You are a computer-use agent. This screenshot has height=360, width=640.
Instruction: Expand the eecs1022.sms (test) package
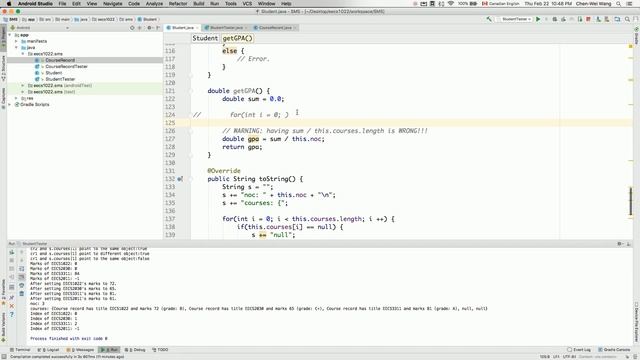tap(23, 92)
